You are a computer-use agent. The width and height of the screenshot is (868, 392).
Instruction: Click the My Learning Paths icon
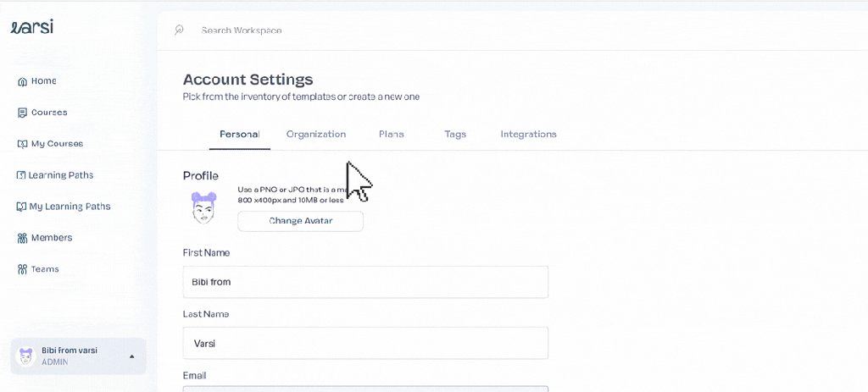20,207
